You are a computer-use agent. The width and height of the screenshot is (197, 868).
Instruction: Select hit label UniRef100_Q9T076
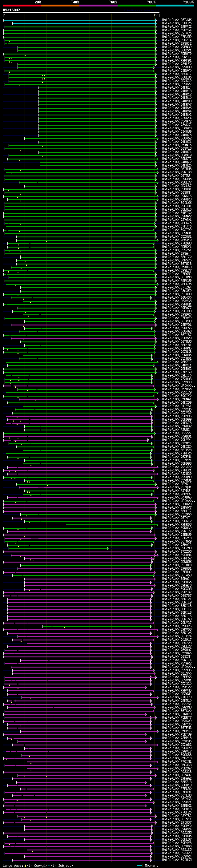coord(177,34)
